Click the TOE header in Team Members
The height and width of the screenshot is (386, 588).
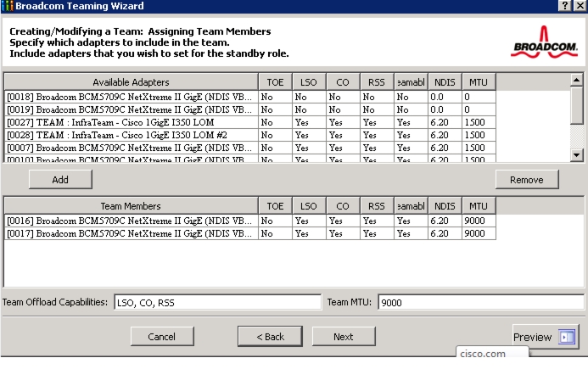tap(275, 206)
